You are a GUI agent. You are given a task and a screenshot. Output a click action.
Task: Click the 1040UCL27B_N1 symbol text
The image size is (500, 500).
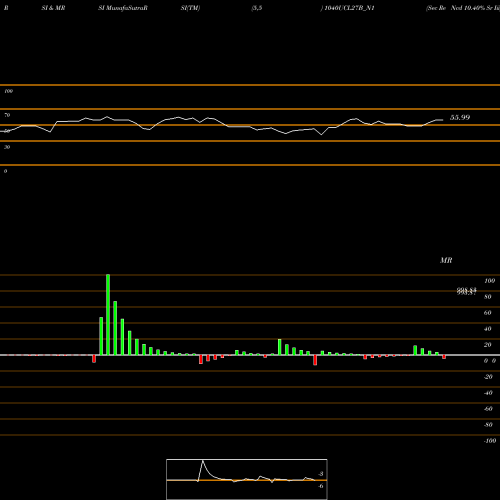click(349, 8)
